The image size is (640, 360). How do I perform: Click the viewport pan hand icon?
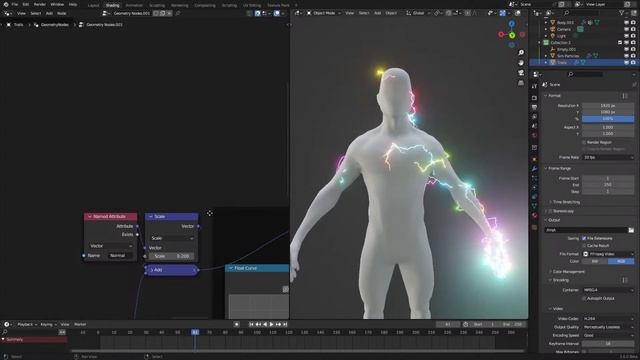tap(521, 62)
